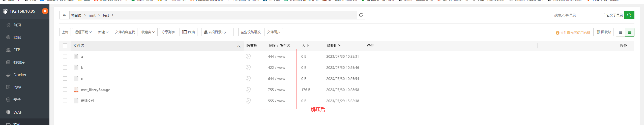Screen dimensions: 644x125
Task: Sort by 修改时间 column header
Action: (334, 46)
